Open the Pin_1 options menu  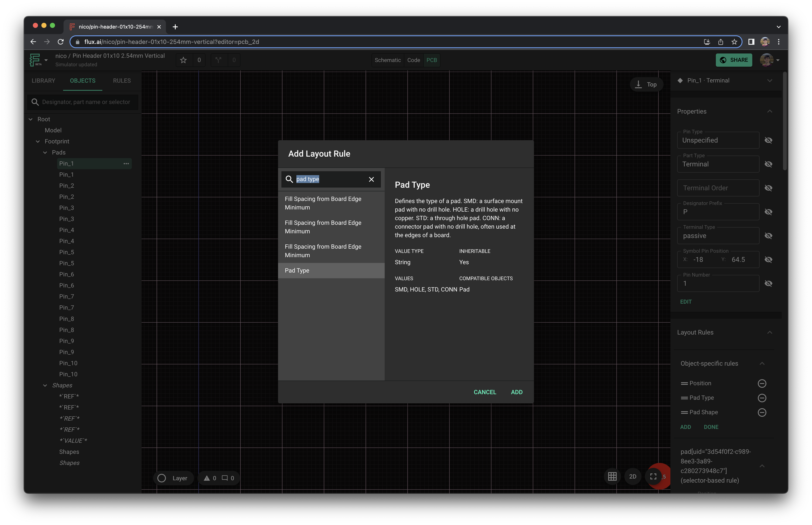[x=126, y=164]
